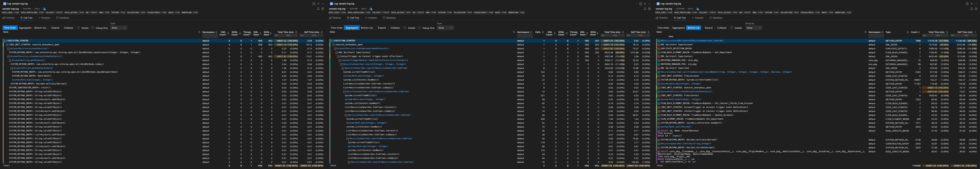Switch to the Database tab in the middle panel
The image size is (980, 169).
click(x=390, y=18)
